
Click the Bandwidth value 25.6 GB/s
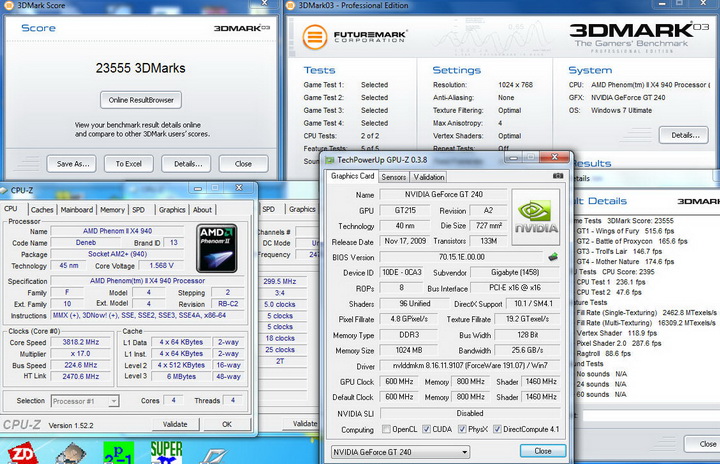click(x=527, y=350)
